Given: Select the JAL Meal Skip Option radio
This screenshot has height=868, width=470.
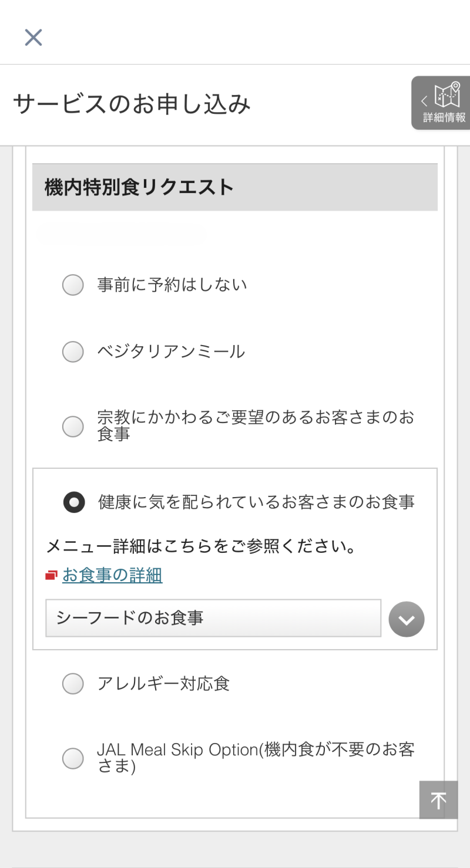Looking at the screenshot, I should pyautogui.click(x=73, y=758).
